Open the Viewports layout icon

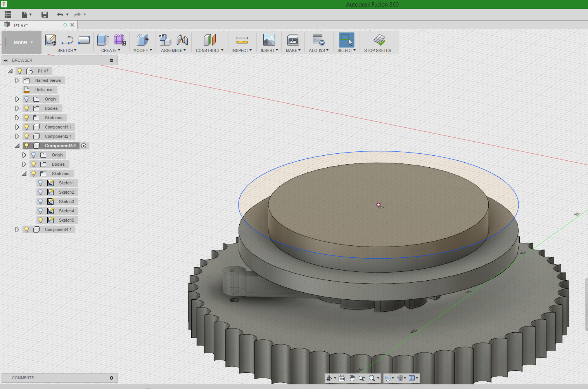(412, 378)
